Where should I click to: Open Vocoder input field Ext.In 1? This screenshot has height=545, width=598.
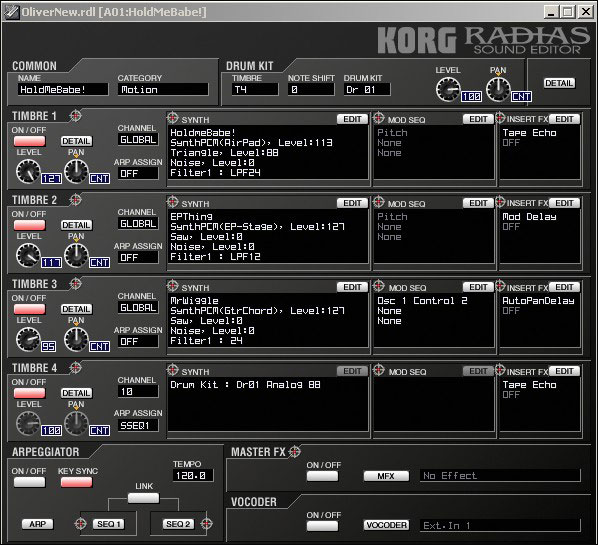click(x=500, y=526)
